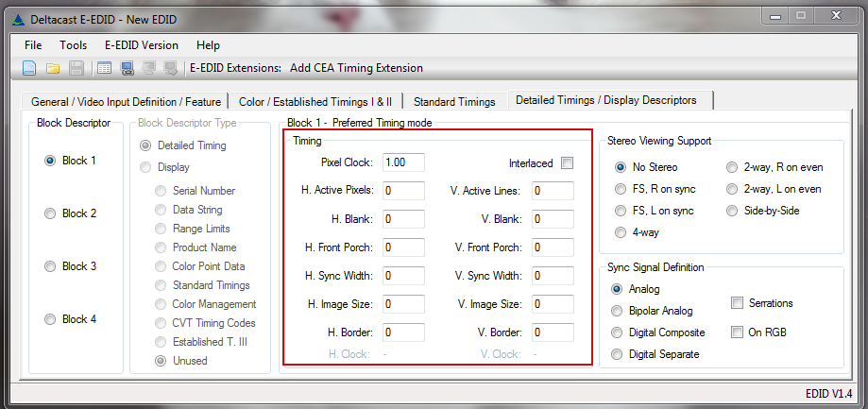Open the Tools menu
The image size is (868, 409).
[73, 45]
